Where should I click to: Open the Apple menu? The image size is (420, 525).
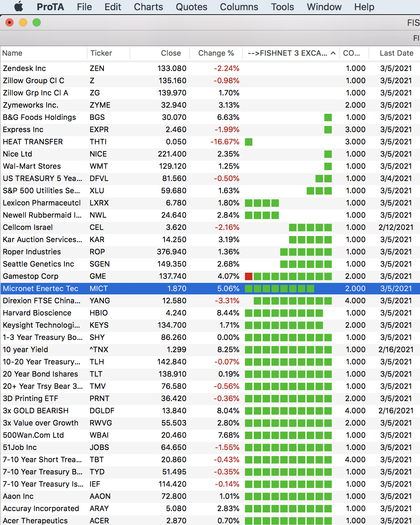coord(19,6)
